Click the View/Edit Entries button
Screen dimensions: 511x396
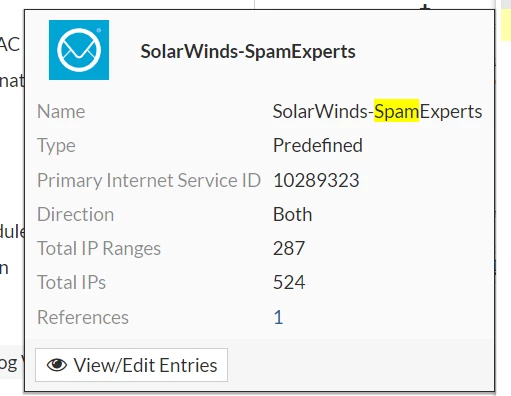131,365
